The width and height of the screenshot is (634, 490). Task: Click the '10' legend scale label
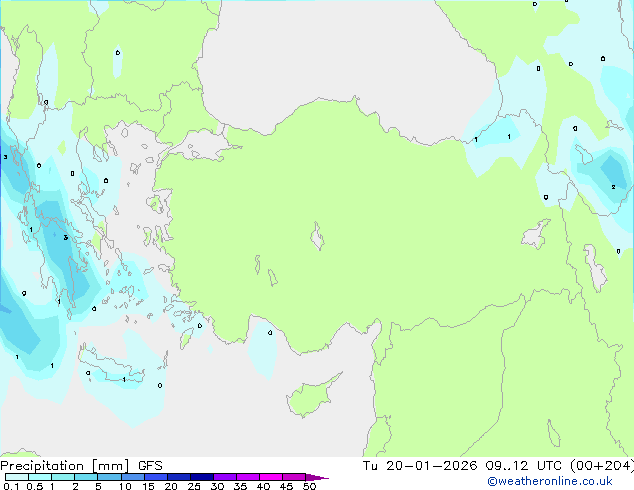[x=125, y=486]
